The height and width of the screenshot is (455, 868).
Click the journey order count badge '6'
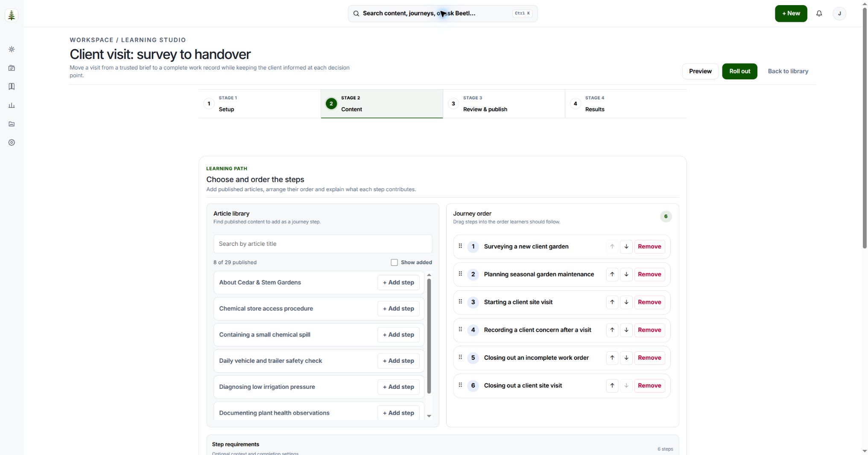click(666, 216)
